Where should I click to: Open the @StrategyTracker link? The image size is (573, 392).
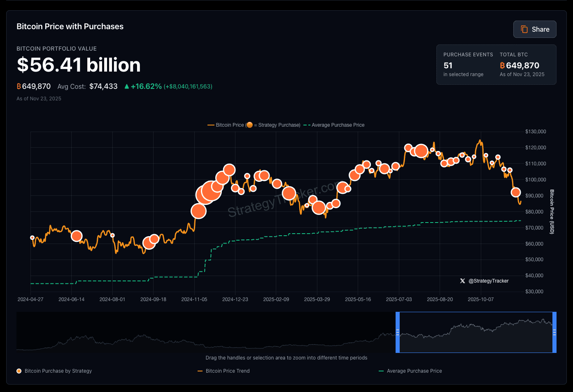coord(488,281)
